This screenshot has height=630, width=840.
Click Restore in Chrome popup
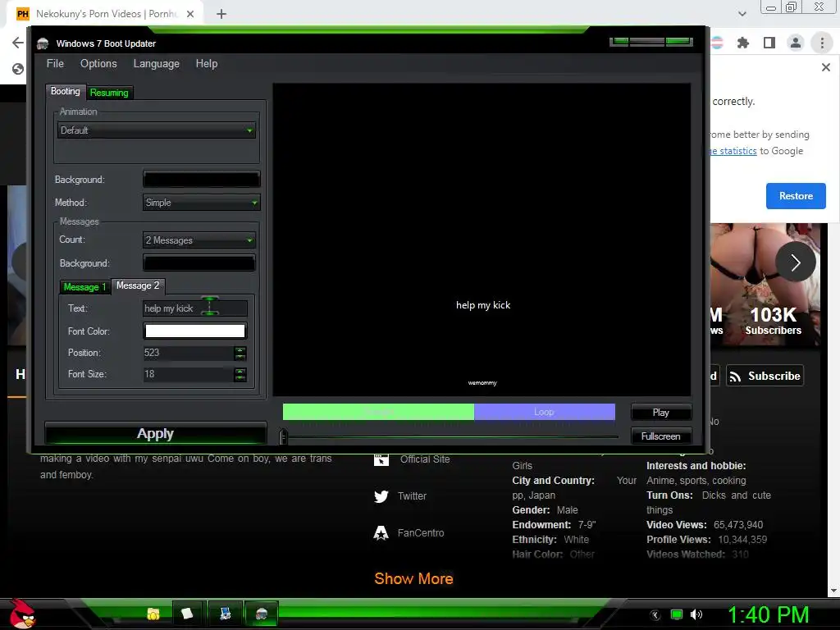pyautogui.click(x=796, y=196)
